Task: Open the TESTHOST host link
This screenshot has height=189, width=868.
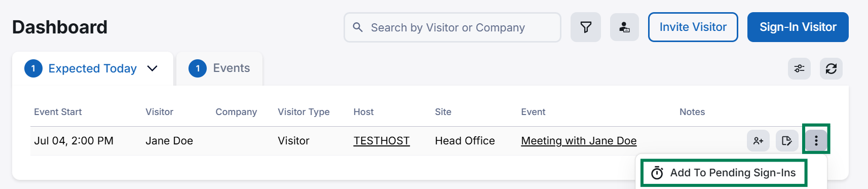Action: point(382,141)
